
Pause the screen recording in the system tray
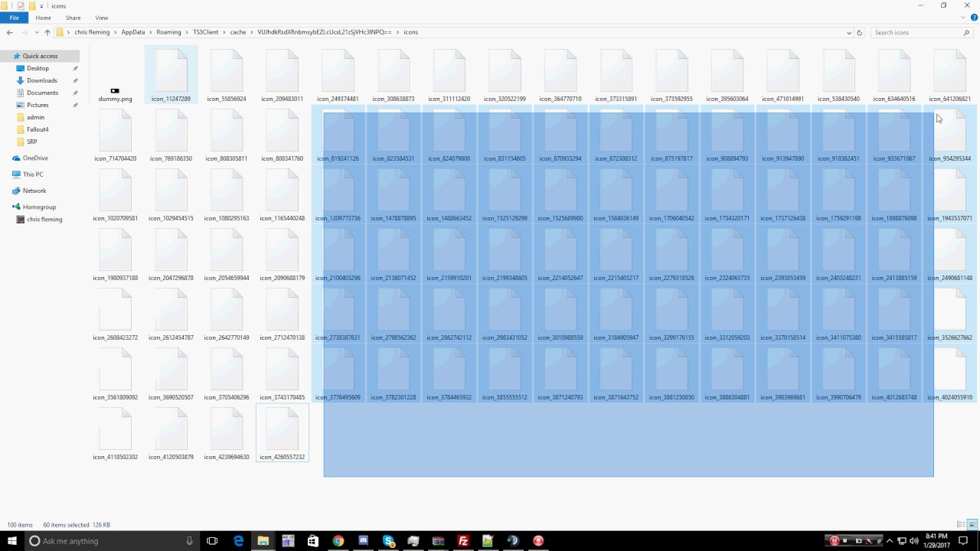(x=834, y=541)
